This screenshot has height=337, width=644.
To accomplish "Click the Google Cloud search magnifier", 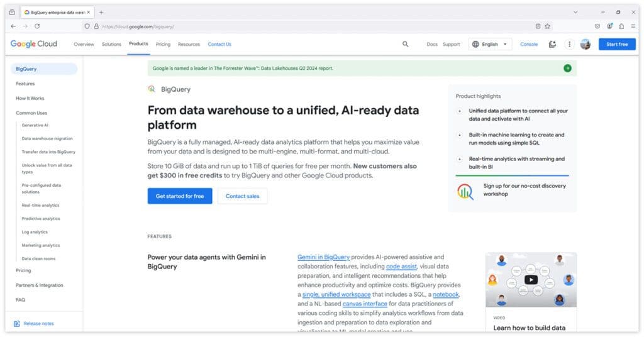I will [406, 44].
